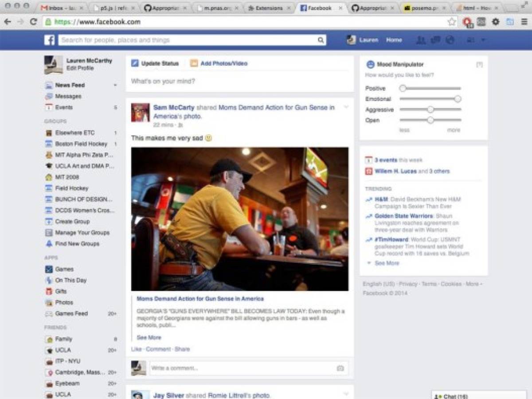Viewport: 532px width, 399px height.
Task: Click browser back arrow
Action: point(8,22)
